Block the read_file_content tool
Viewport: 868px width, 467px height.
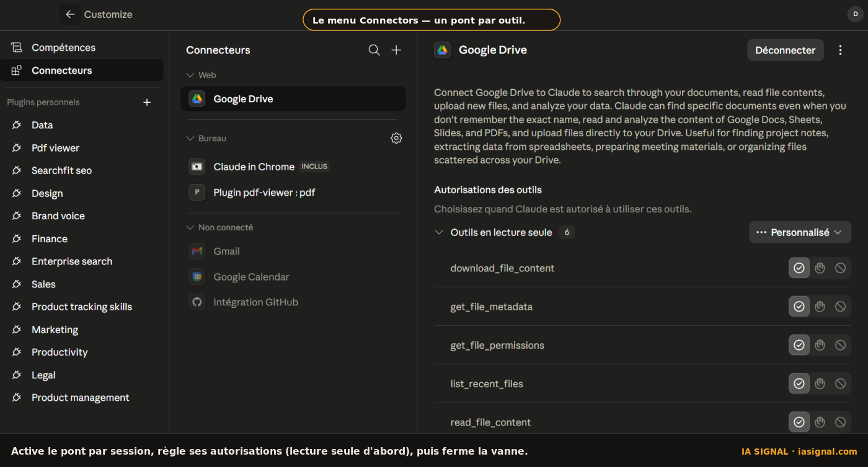coord(840,422)
